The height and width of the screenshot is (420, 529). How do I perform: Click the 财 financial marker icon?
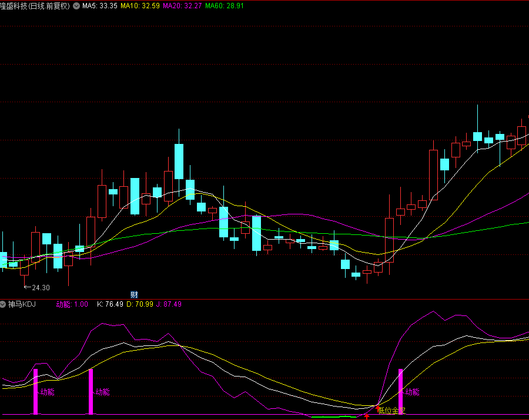click(133, 294)
